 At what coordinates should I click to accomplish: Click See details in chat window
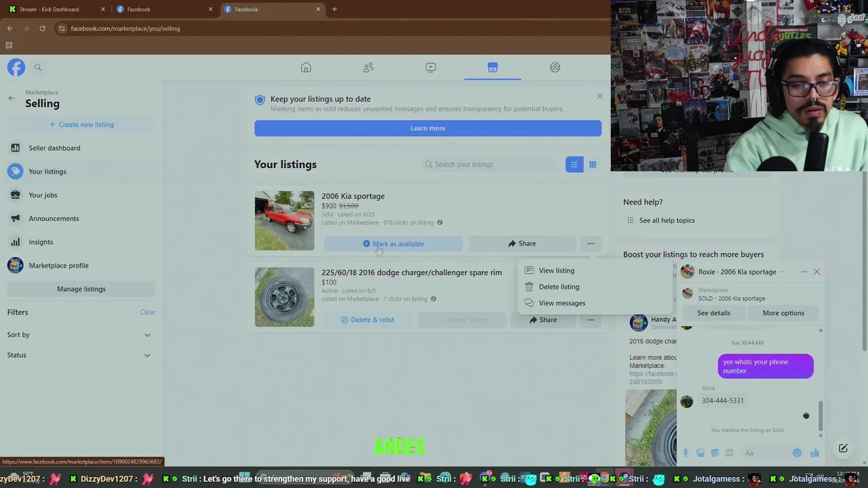(x=714, y=313)
